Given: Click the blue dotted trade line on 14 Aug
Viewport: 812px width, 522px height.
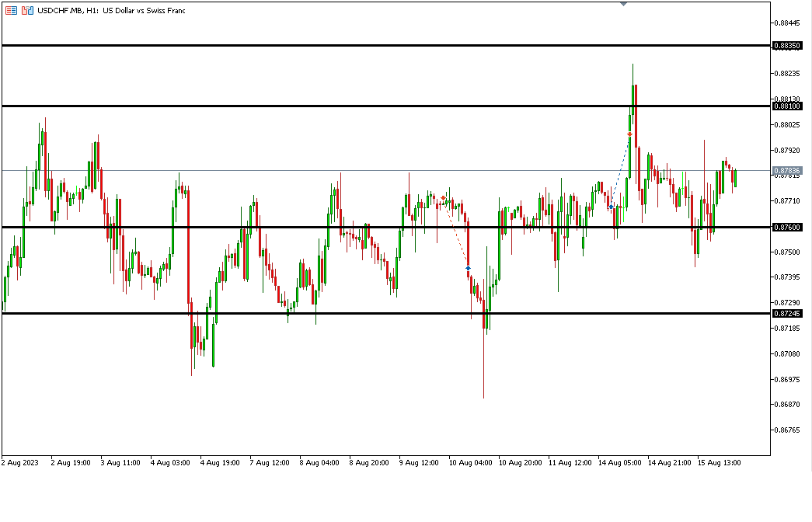Looking at the screenshot, I should (620, 171).
